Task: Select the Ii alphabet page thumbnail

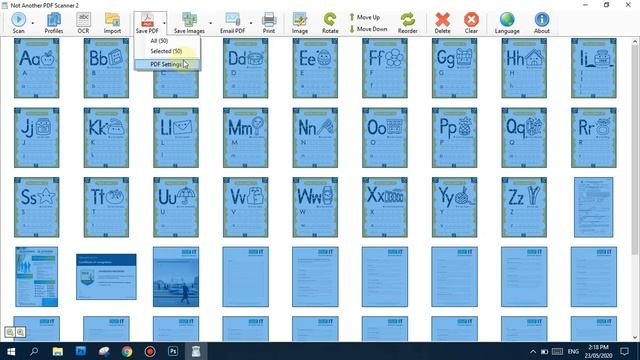Action: click(593, 68)
